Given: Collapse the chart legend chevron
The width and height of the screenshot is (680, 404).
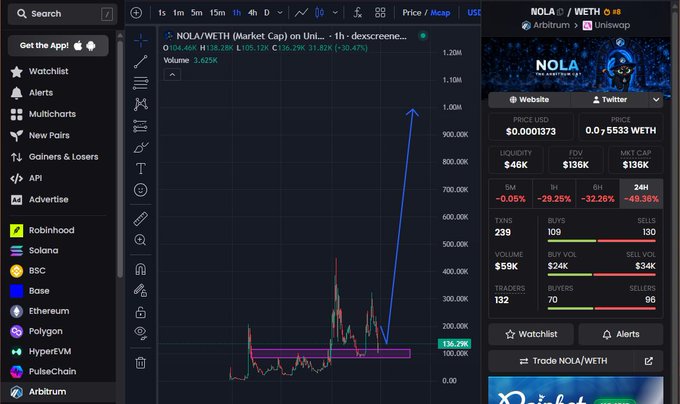Looking at the screenshot, I should pos(172,75).
